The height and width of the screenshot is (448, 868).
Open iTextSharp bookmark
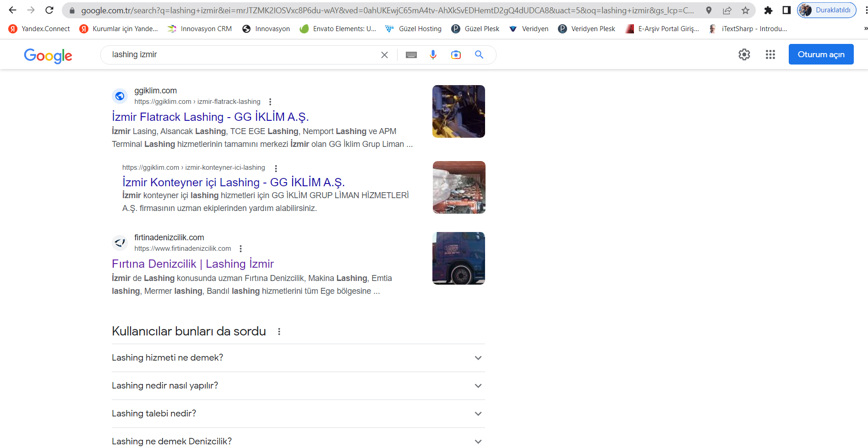click(x=748, y=29)
